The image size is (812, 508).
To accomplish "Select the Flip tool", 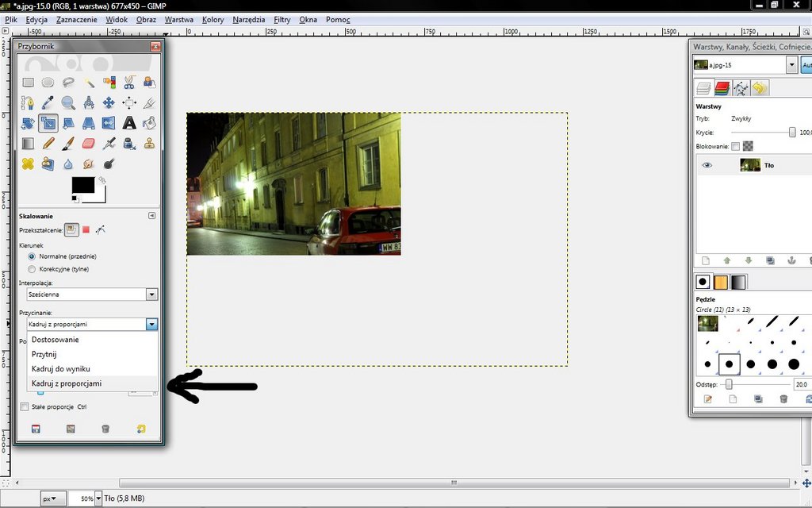I will point(109,123).
